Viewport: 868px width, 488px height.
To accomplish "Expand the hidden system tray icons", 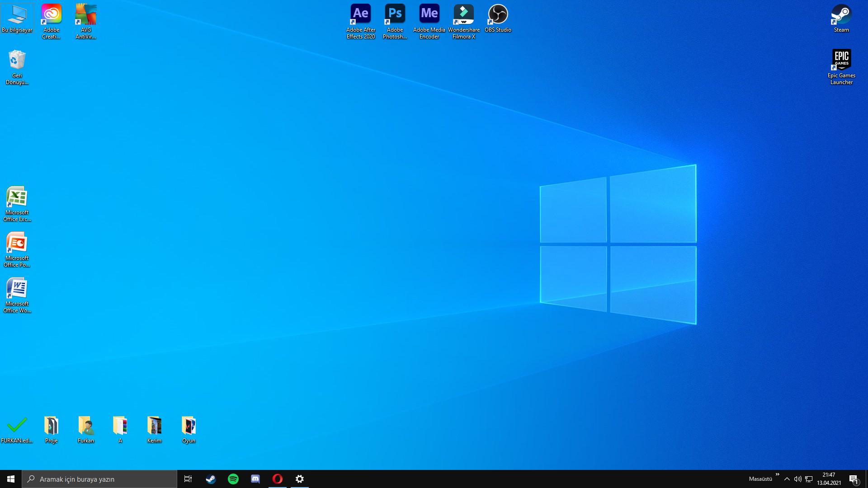I will (x=787, y=479).
